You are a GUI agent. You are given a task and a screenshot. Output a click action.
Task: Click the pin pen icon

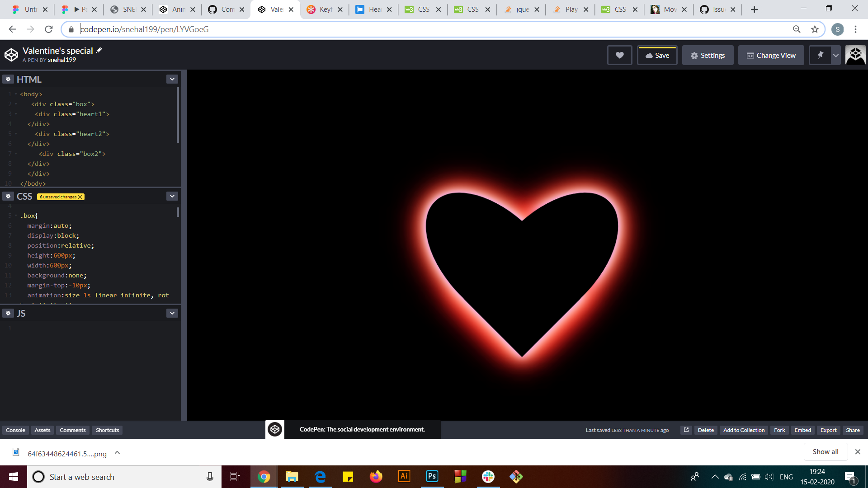(820, 55)
